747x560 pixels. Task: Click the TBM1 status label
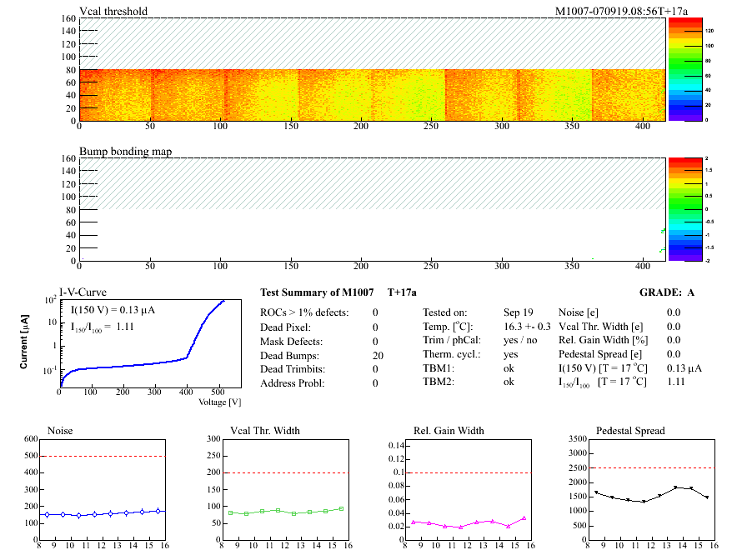[437, 368]
